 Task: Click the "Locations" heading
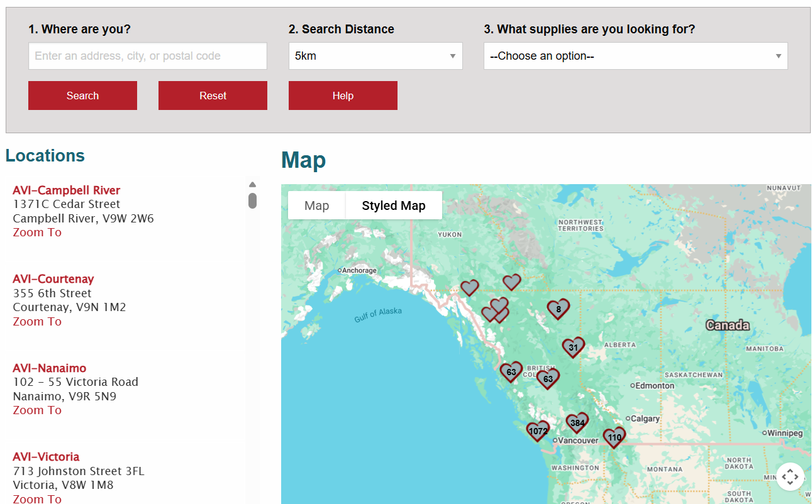(45, 156)
